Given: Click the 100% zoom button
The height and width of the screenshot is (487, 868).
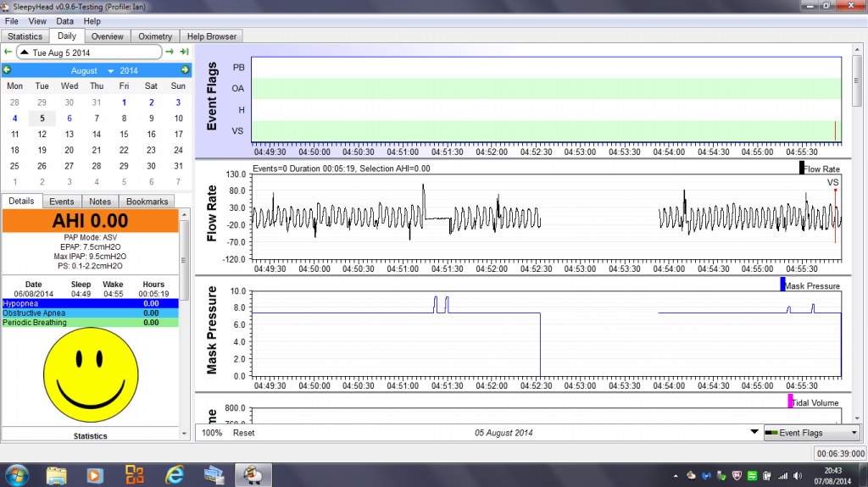Looking at the screenshot, I should [x=211, y=433].
